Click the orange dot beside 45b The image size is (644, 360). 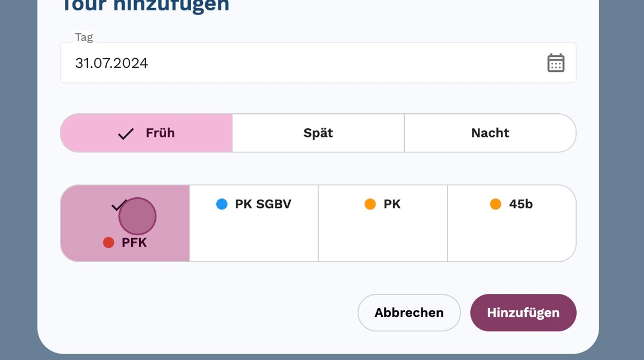pyautogui.click(x=495, y=204)
